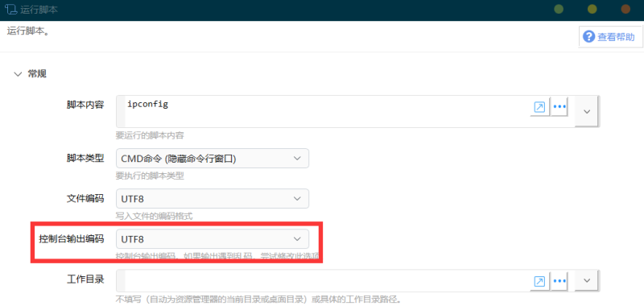Click the 文件编码 label
The height and width of the screenshot is (306, 644).
pyautogui.click(x=85, y=199)
